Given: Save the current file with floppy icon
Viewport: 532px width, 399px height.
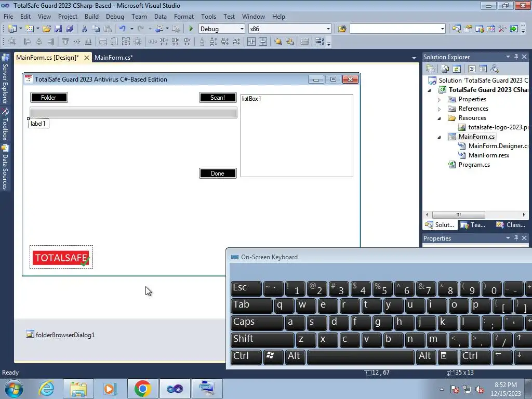Looking at the screenshot, I should (58, 29).
